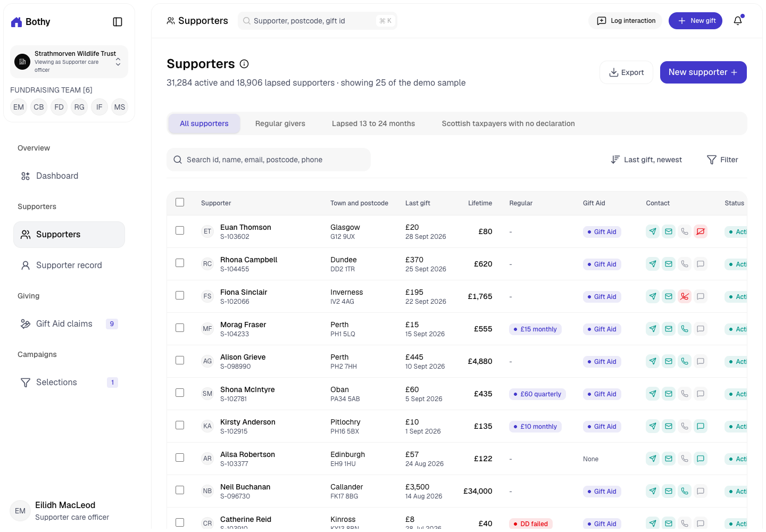Select team member avatar MS
766x532 pixels.
coord(120,107)
